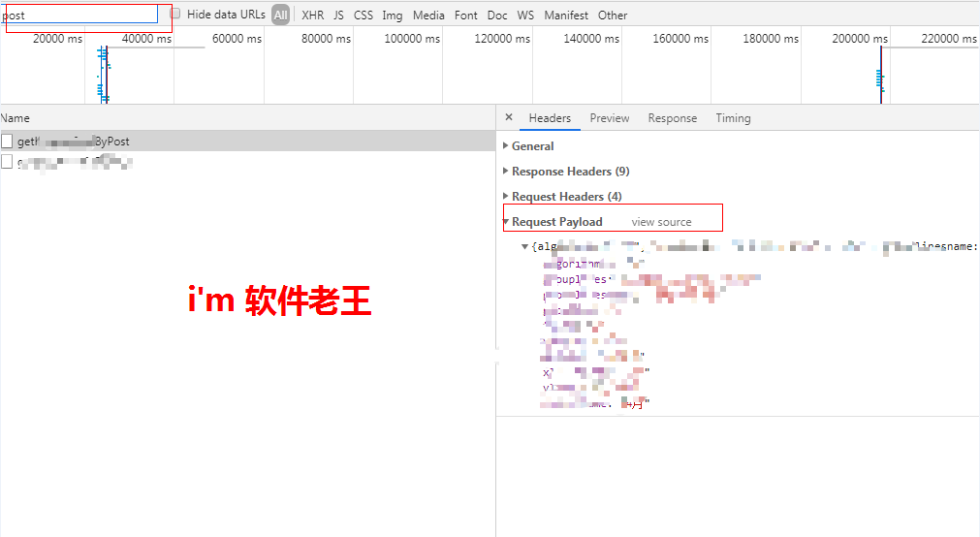980x537 pixels.
Task: Click the 220000 ms label on the timeline
Action: tap(949, 39)
